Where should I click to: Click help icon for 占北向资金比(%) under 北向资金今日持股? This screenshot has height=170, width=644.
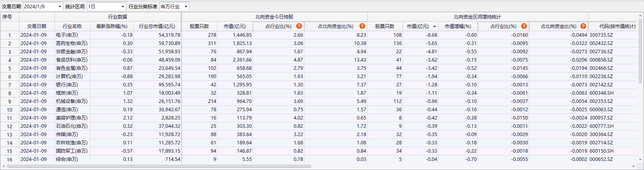[x=362, y=26]
